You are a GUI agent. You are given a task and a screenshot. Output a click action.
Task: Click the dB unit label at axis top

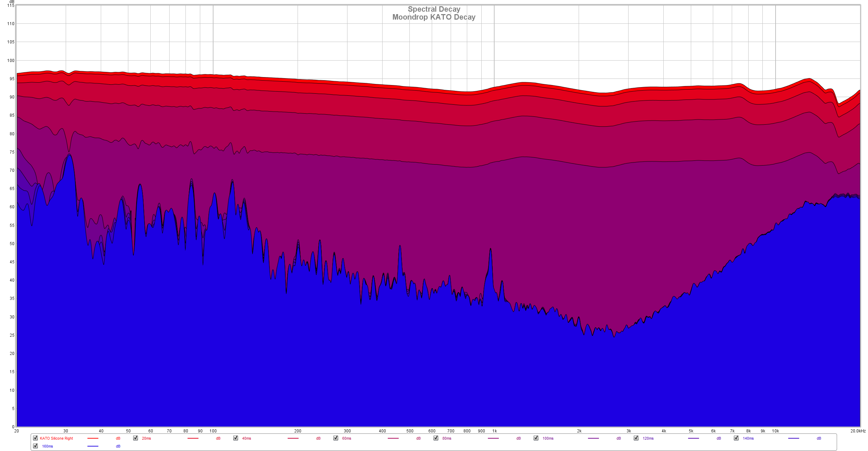pyautogui.click(x=12, y=2)
